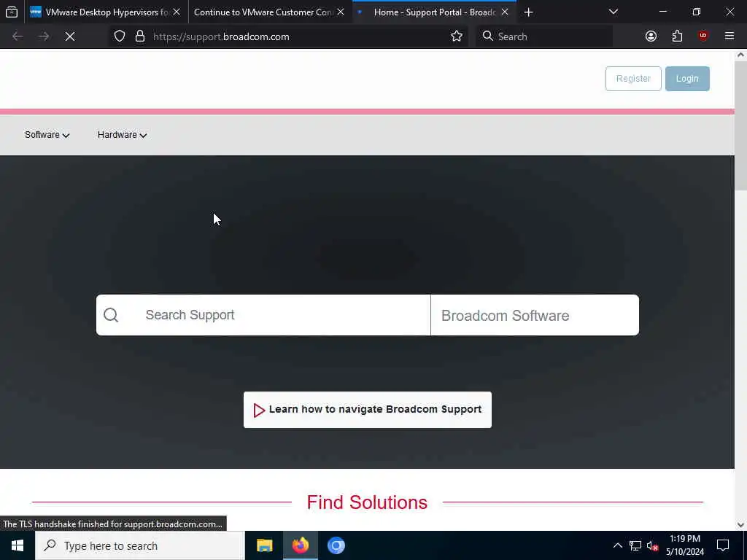747x560 pixels.
Task: Open the Firefox hamburger menu
Action: pos(729,36)
